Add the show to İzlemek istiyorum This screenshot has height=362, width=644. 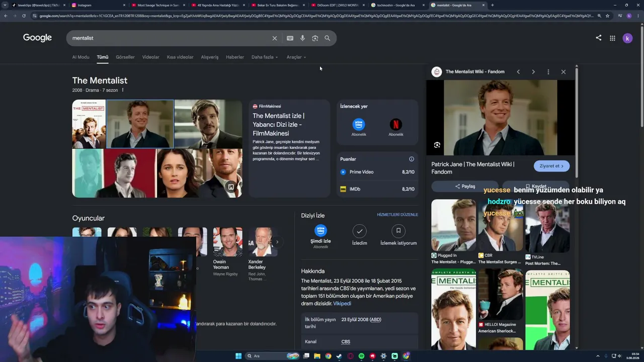398,235
